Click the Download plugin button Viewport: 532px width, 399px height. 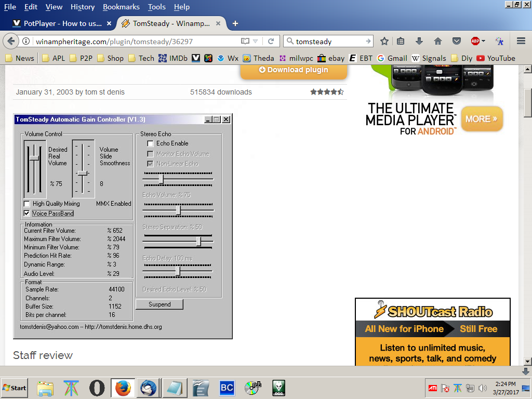point(294,71)
